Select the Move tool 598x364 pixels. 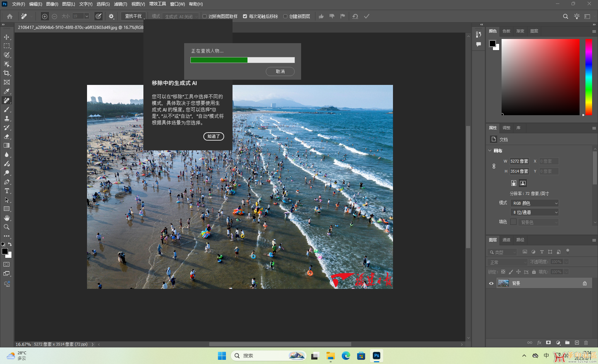click(x=7, y=37)
